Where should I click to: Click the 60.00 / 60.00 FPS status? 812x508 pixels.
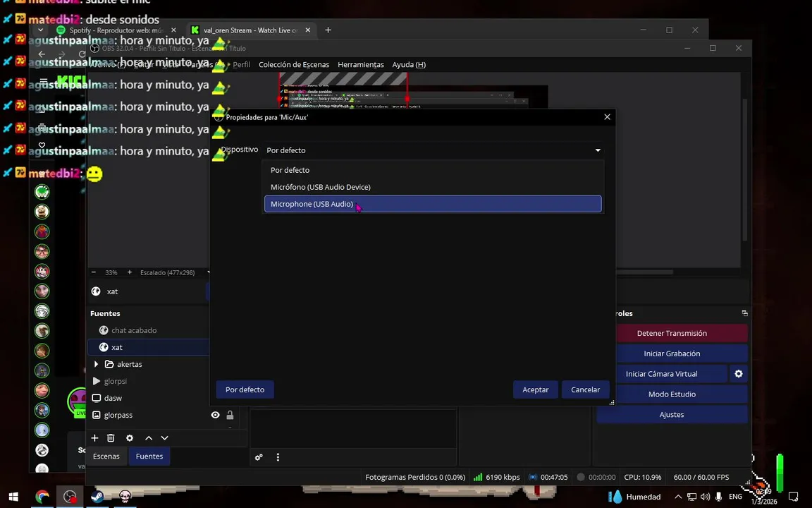(701, 477)
